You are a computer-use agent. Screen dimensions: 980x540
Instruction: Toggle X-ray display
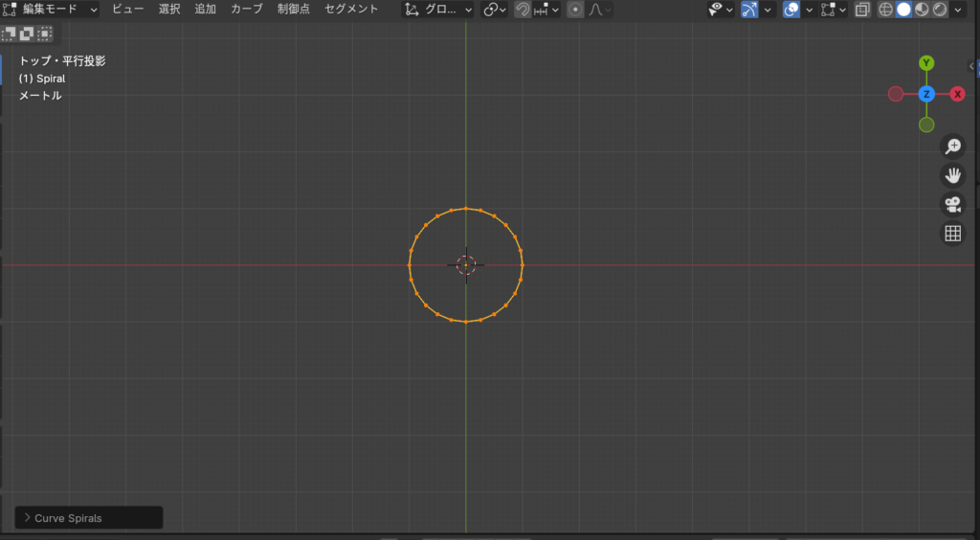click(x=861, y=10)
